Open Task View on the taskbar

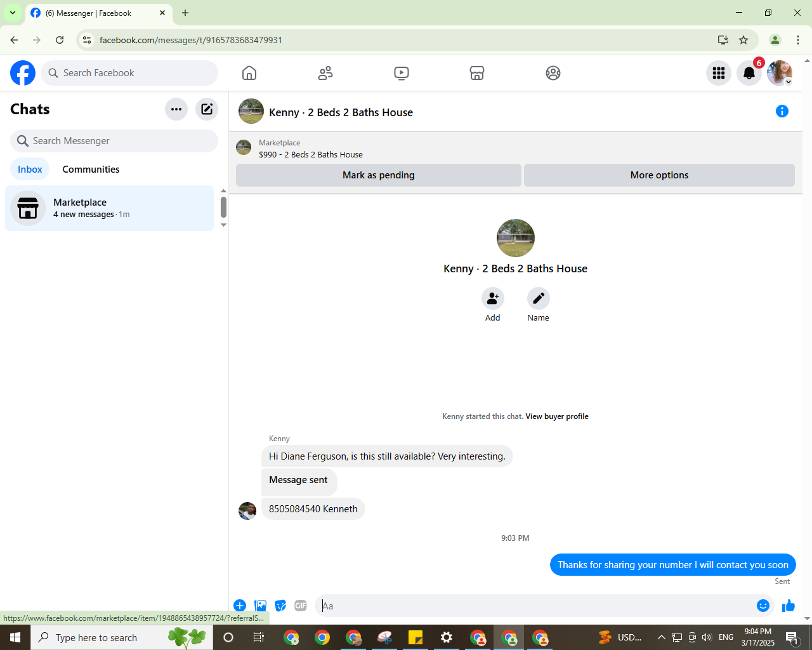click(259, 637)
